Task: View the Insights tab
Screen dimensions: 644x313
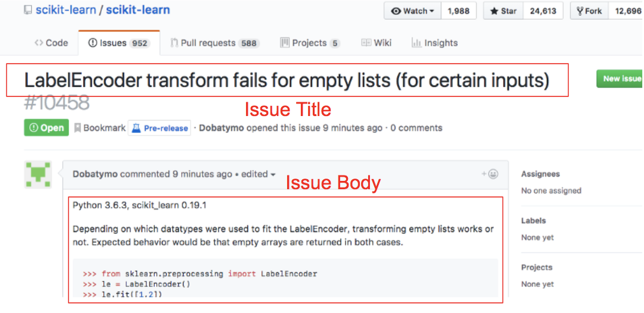Action: click(x=434, y=43)
